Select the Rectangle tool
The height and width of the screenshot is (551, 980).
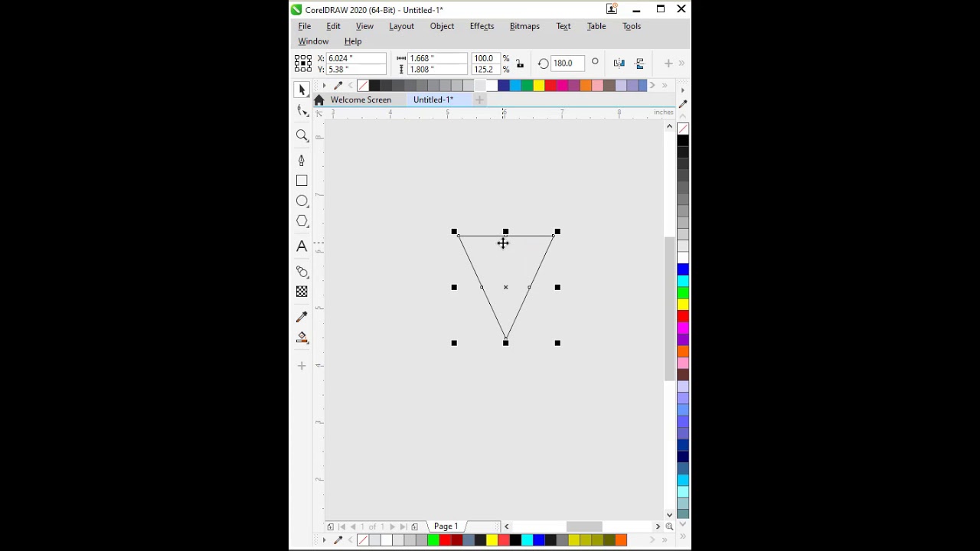(302, 181)
